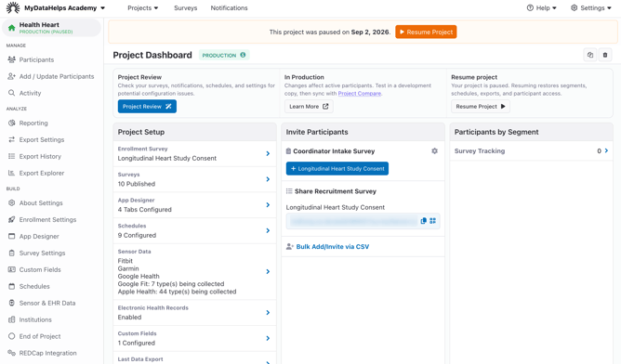This screenshot has width=621, height=364.
Task: Click the Longitudinal Heart Study Consent button
Action: click(x=337, y=169)
